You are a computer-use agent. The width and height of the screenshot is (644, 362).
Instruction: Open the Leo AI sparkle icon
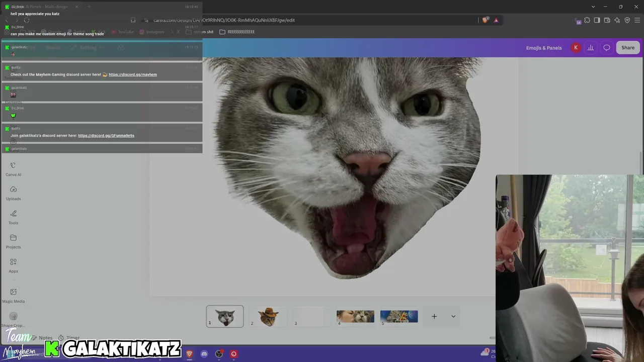pyautogui.click(x=617, y=20)
